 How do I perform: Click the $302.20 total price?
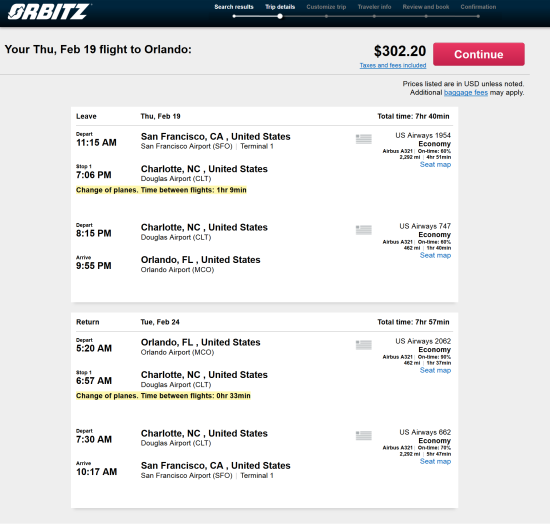click(400, 51)
